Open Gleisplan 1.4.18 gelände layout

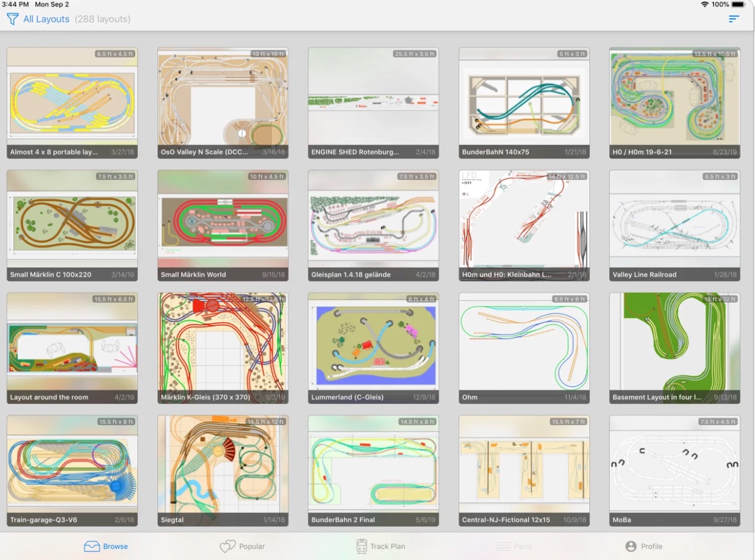click(x=373, y=226)
